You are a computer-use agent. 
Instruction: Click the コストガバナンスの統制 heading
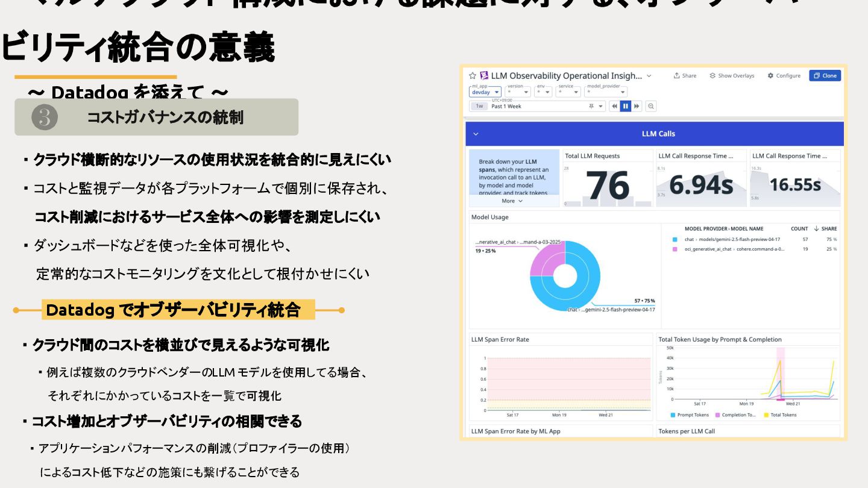coord(165,117)
